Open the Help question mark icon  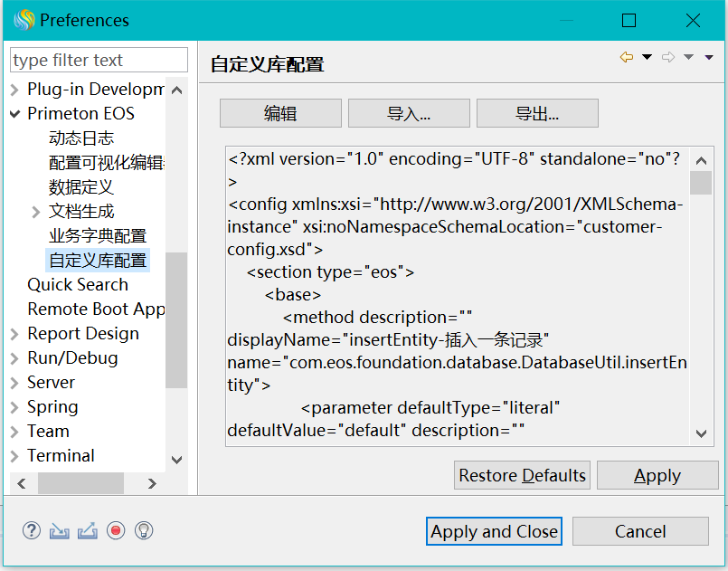pos(32,531)
